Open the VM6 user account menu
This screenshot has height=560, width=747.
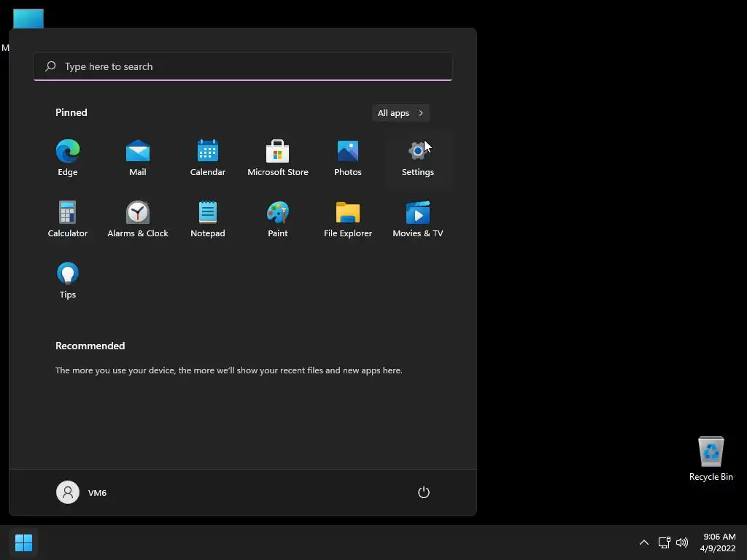(x=82, y=492)
